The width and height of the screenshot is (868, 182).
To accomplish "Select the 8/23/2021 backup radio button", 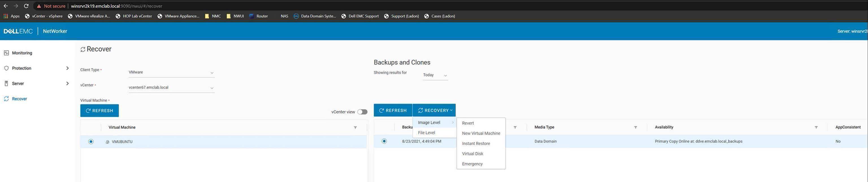I will click(x=384, y=141).
